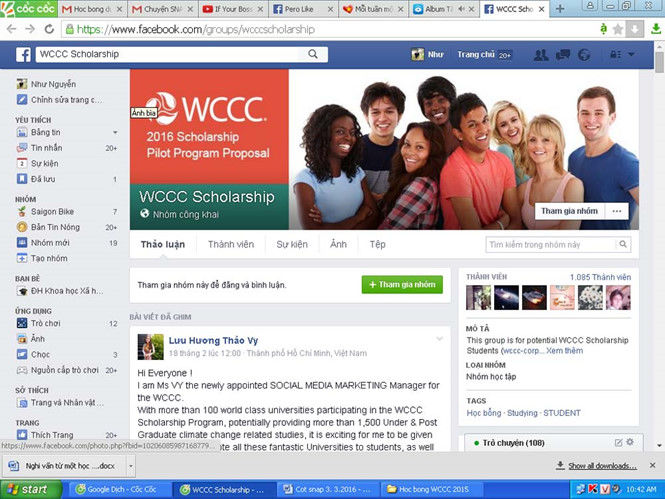Click the Facebook logo icon
665x499 pixels.
tap(22, 55)
